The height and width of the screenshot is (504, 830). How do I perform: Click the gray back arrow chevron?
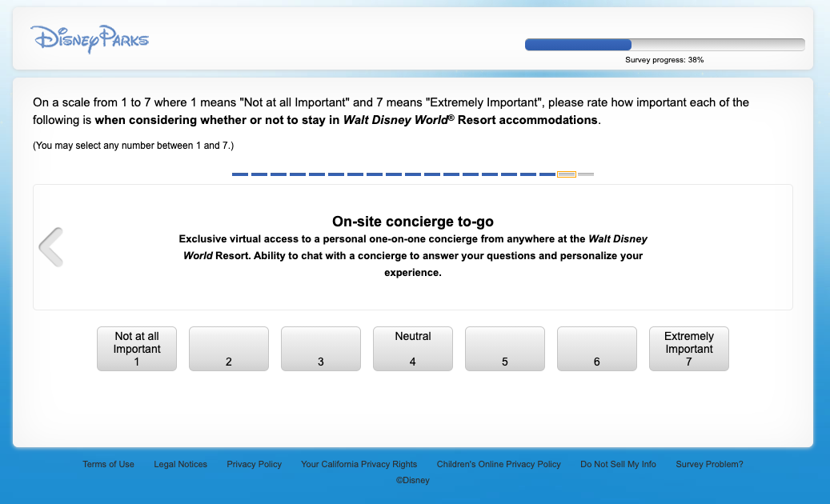(x=50, y=246)
